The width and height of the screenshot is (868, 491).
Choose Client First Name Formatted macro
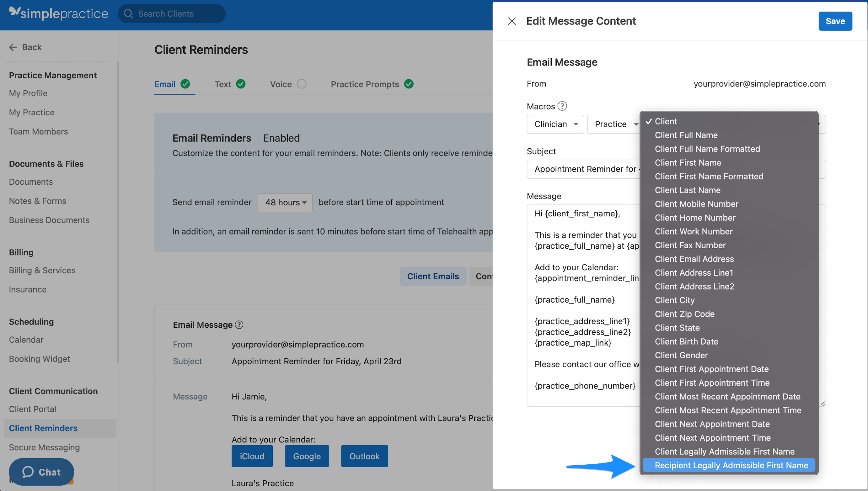[729, 177]
